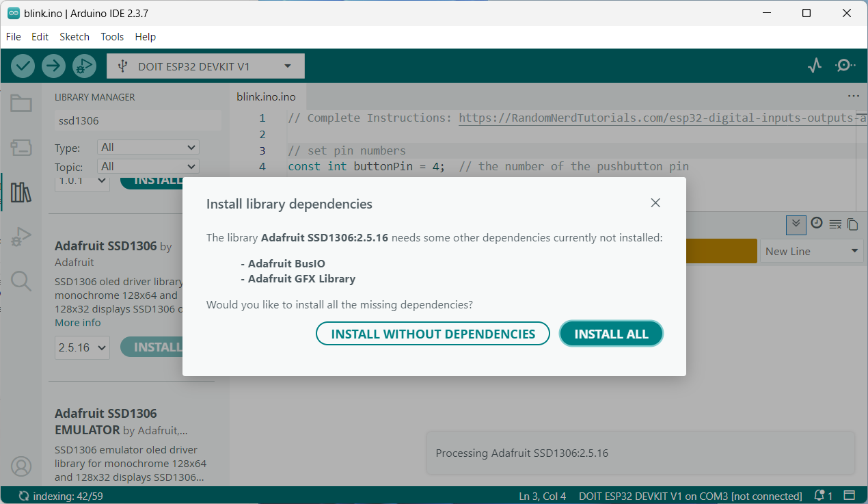The width and height of the screenshot is (868, 504).
Task: Open the Boards Manager sidebar icon
Action: point(21,147)
